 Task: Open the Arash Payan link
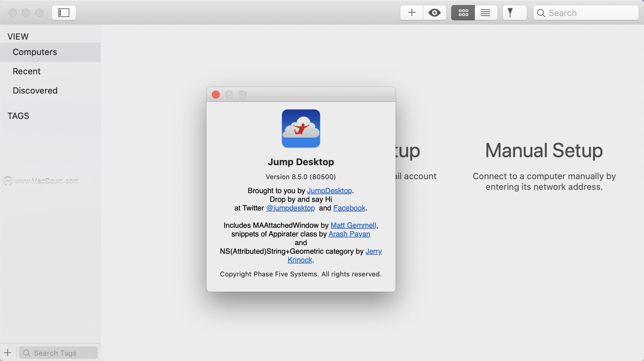[349, 234]
